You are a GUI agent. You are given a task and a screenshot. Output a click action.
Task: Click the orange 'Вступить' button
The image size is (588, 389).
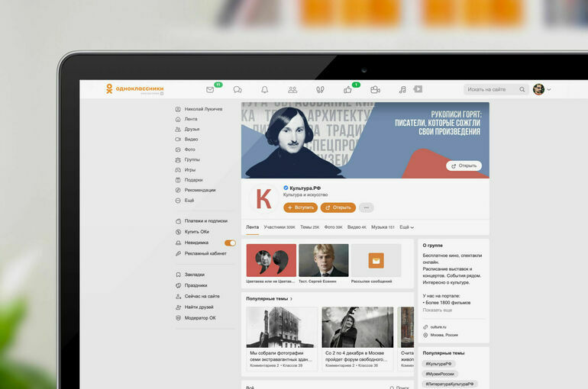coord(301,207)
